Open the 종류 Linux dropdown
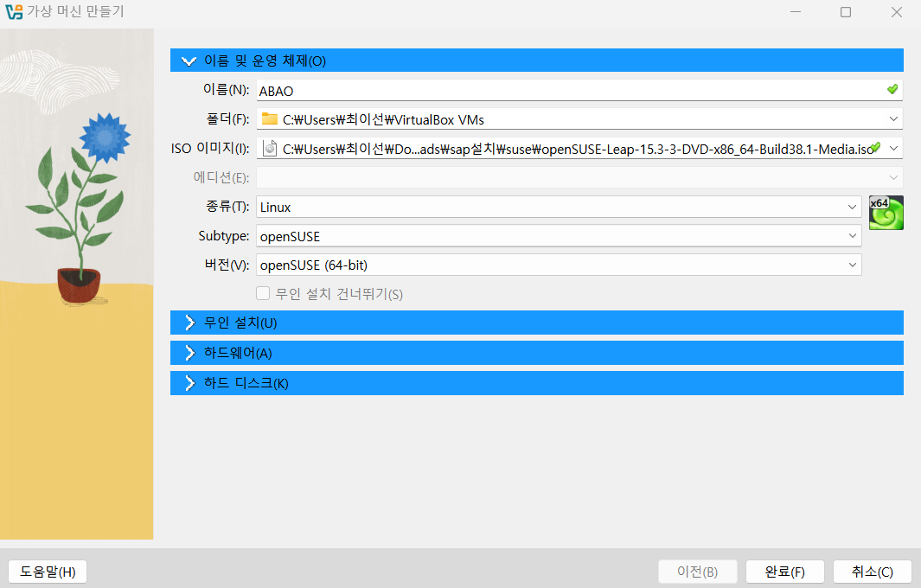Image resolution: width=921 pixels, height=588 pixels. [x=559, y=207]
